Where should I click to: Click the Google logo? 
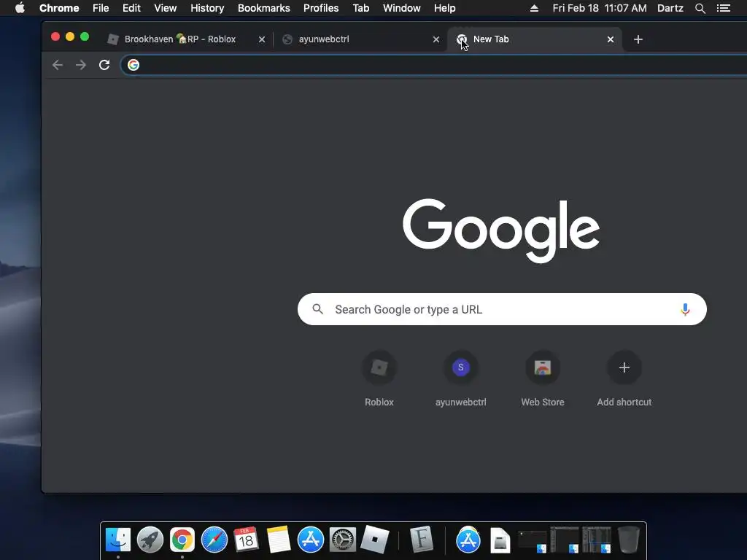tap(501, 230)
